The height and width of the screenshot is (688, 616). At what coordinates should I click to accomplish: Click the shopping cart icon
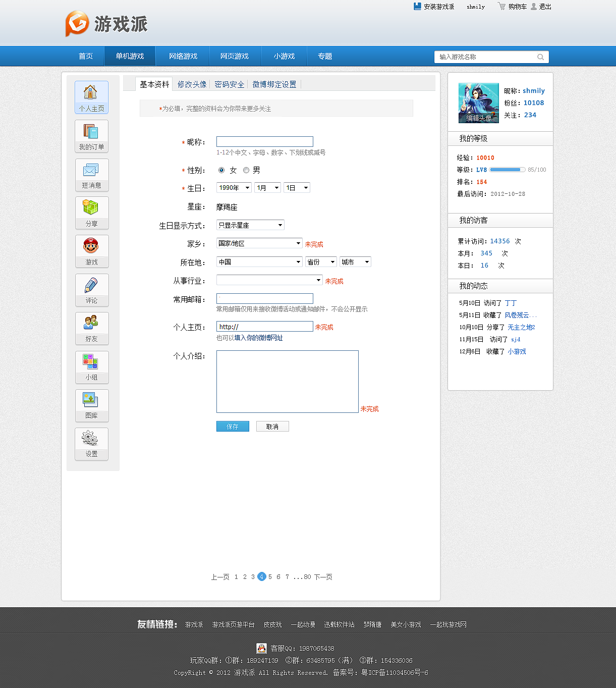[x=501, y=6]
